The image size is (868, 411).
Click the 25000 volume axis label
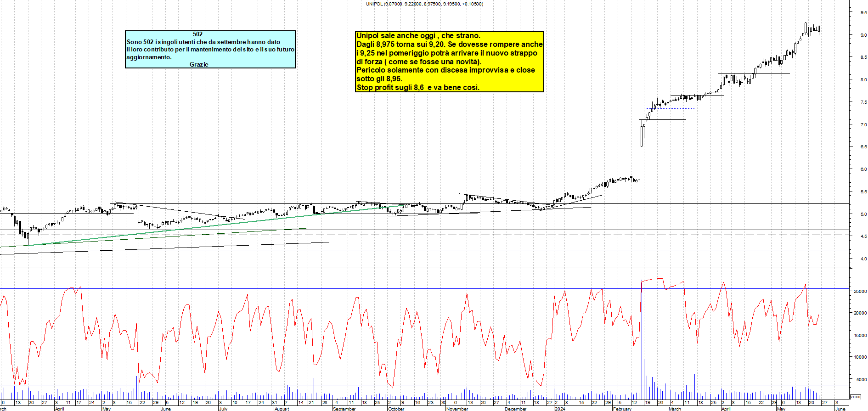click(860, 292)
